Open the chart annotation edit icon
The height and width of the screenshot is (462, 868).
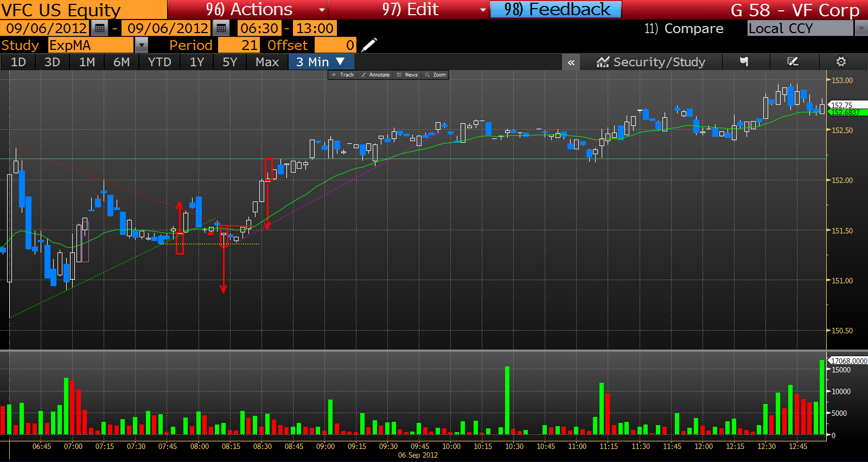tap(793, 62)
